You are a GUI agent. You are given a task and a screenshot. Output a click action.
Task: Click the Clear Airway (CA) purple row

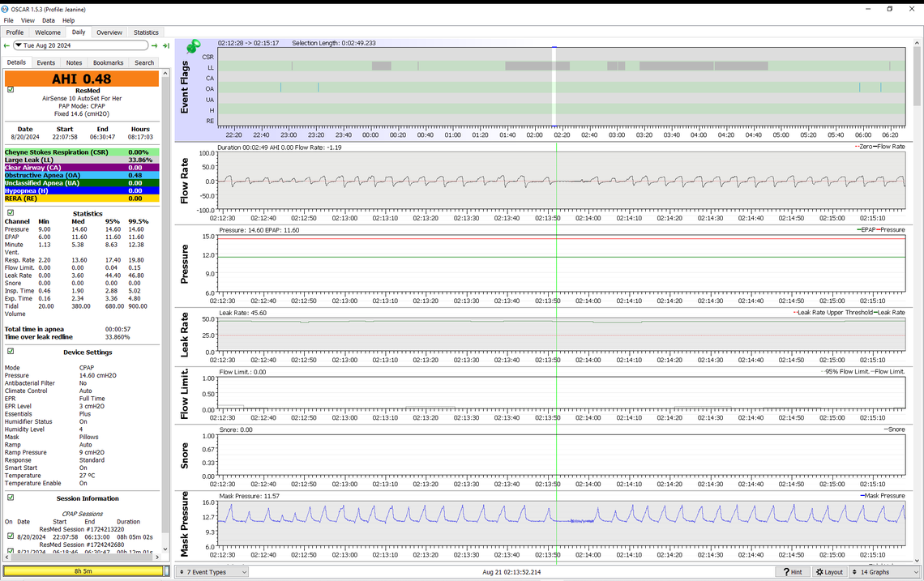click(x=82, y=168)
